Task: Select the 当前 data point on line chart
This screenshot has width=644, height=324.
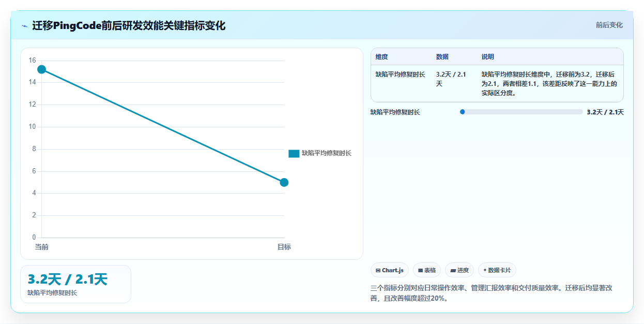Action: click(x=41, y=69)
